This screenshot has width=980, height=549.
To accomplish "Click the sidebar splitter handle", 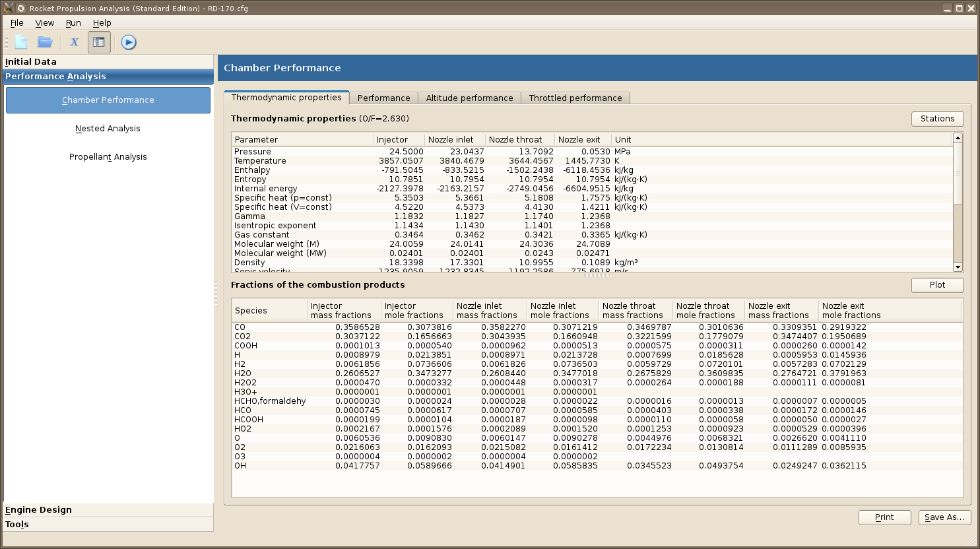I will tap(216, 292).
